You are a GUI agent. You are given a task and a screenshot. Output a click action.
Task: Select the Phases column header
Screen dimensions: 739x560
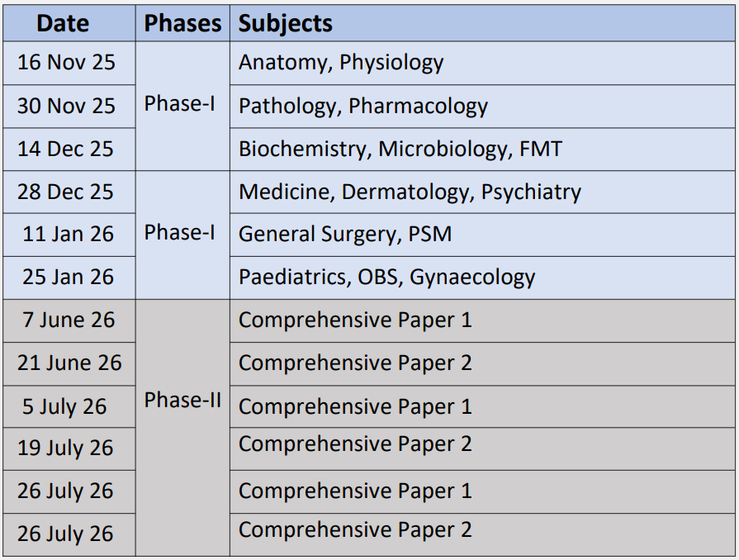click(x=182, y=23)
